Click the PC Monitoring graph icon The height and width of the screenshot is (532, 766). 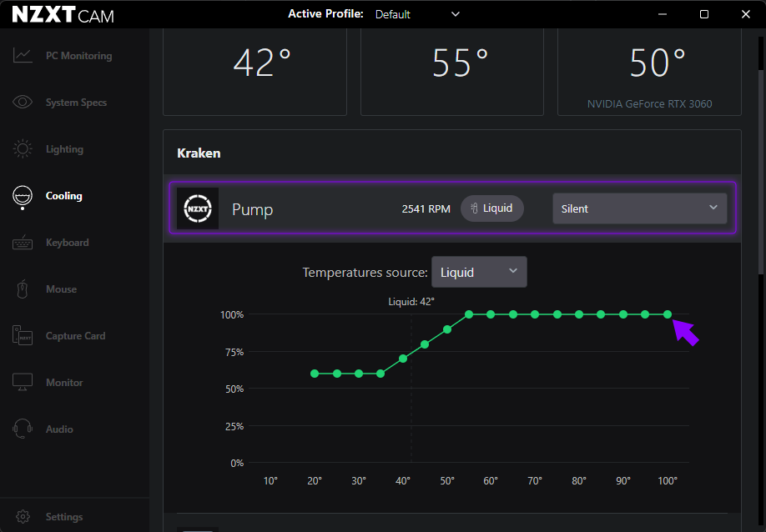[23, 56]
